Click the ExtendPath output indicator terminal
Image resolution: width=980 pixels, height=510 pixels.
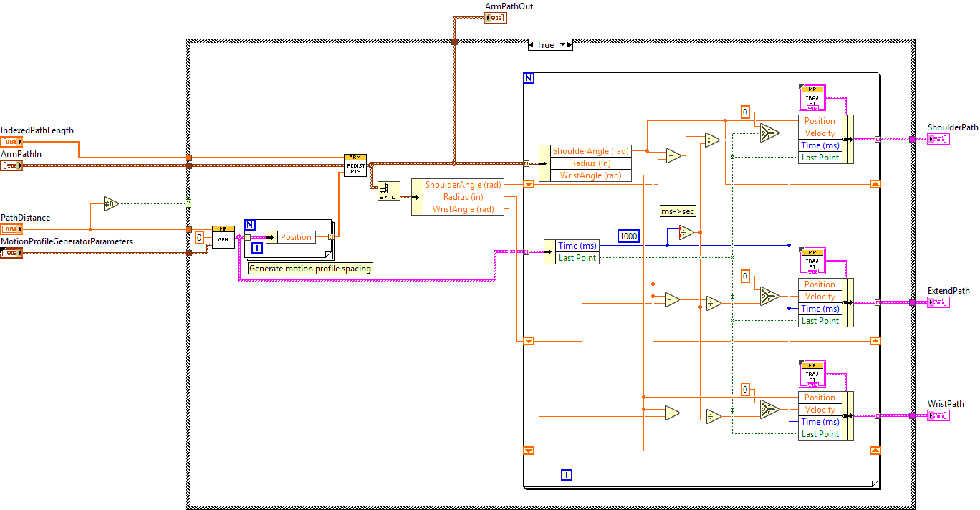coord(938,302)
